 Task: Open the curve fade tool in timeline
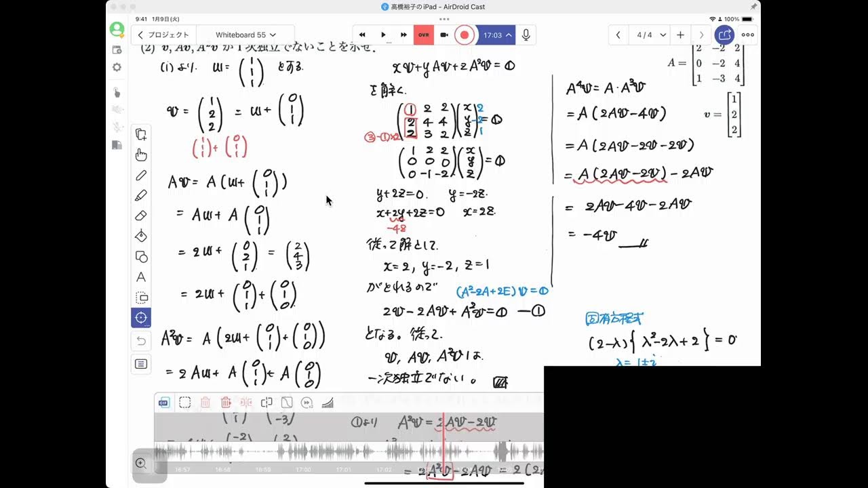(287, 403)
